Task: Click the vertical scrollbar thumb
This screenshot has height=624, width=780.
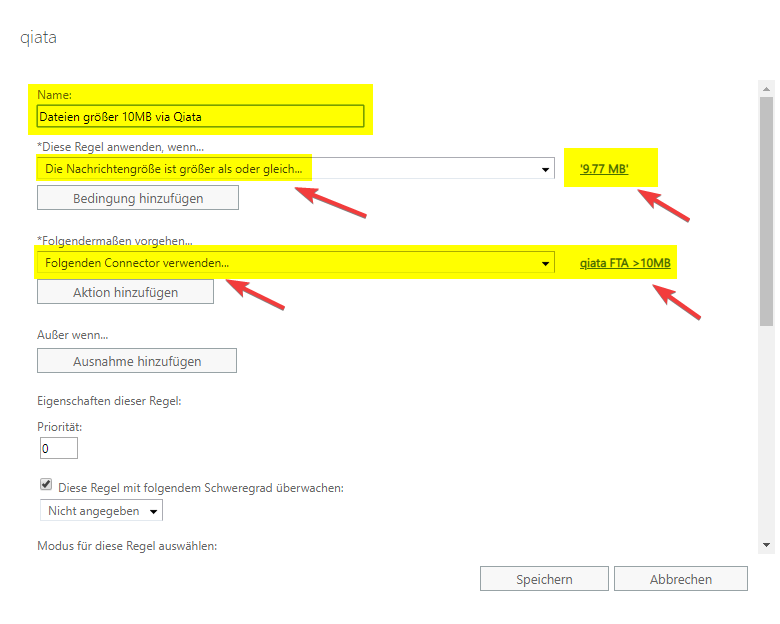Action: 766,210
